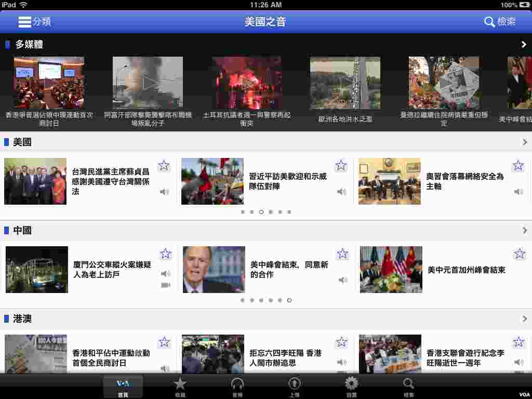Open 廈門公交車 bus fire article photo
Screen dimensions: 532x399
[37, 270]
